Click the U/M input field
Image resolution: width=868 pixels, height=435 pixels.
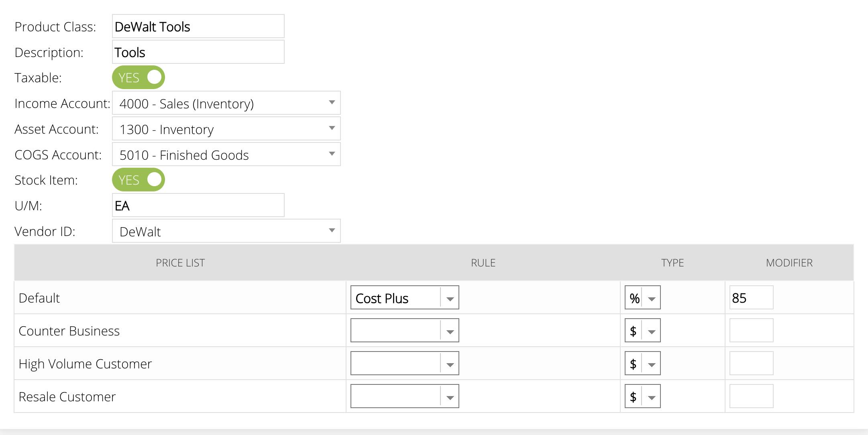198,205
